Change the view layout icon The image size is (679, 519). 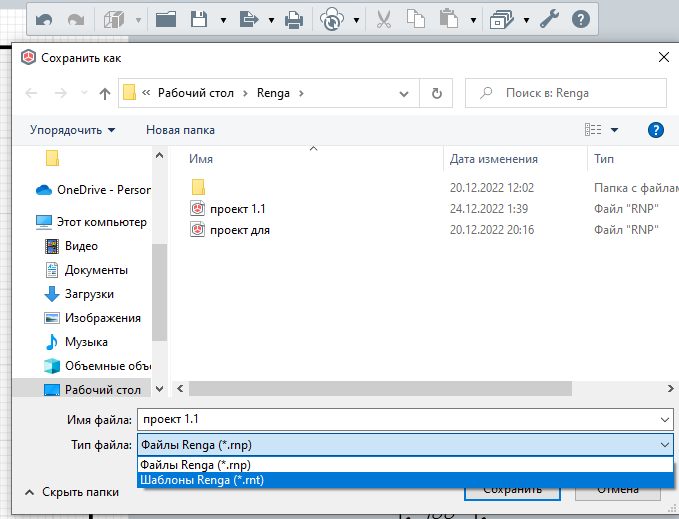click(593, 129)
